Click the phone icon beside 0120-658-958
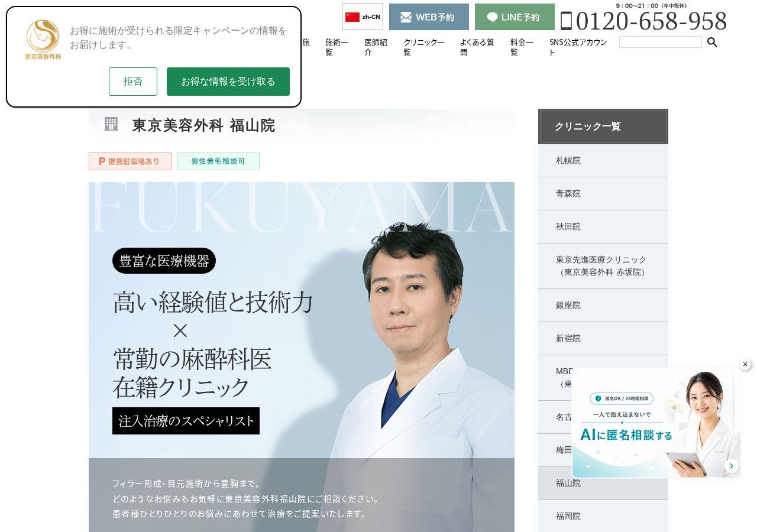The height and width of the screenshot is (532, 757). (566, 21)
